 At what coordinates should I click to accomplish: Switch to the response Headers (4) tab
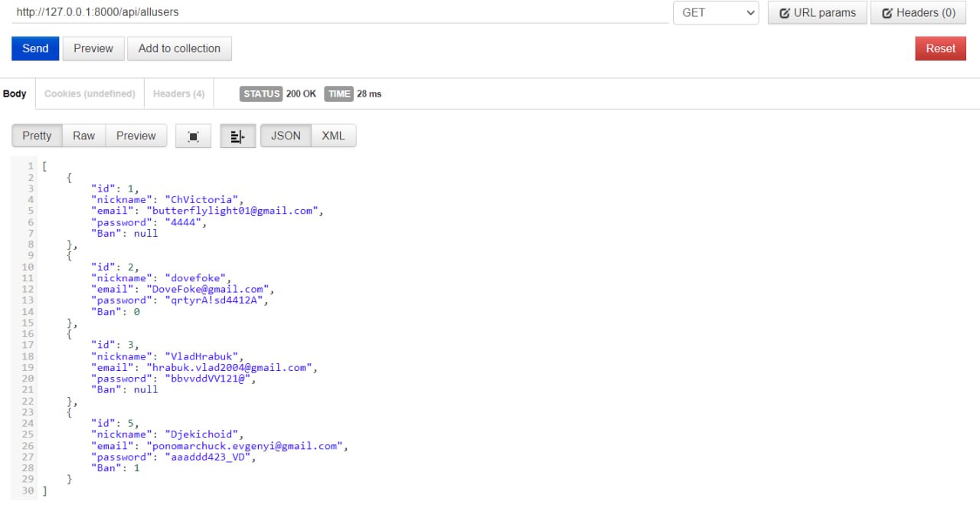point(178,93)
